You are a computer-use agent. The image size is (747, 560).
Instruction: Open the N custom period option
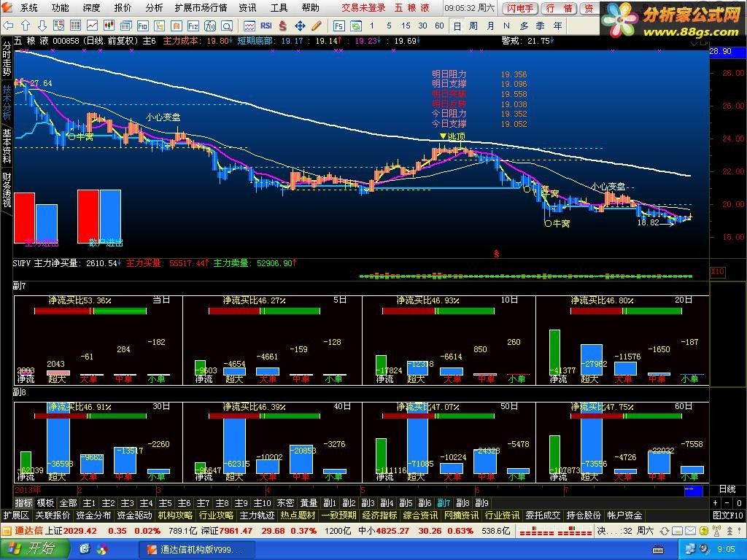(506, 26)
